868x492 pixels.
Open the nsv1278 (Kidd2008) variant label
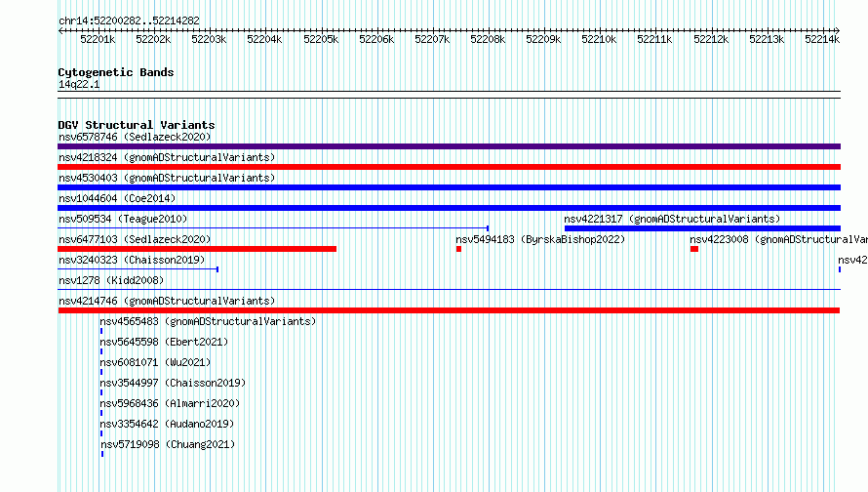pyautogui.click(x=111, y=280)
